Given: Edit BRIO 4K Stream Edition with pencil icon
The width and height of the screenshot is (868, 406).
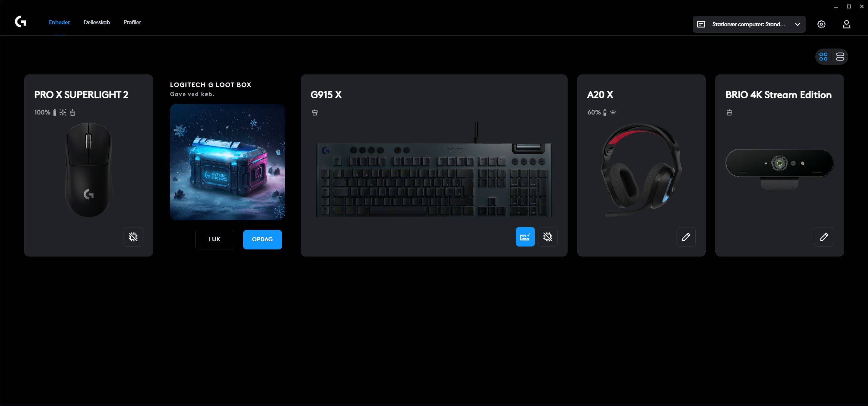Looking at the screenshot, I should [x=824, y=237].
